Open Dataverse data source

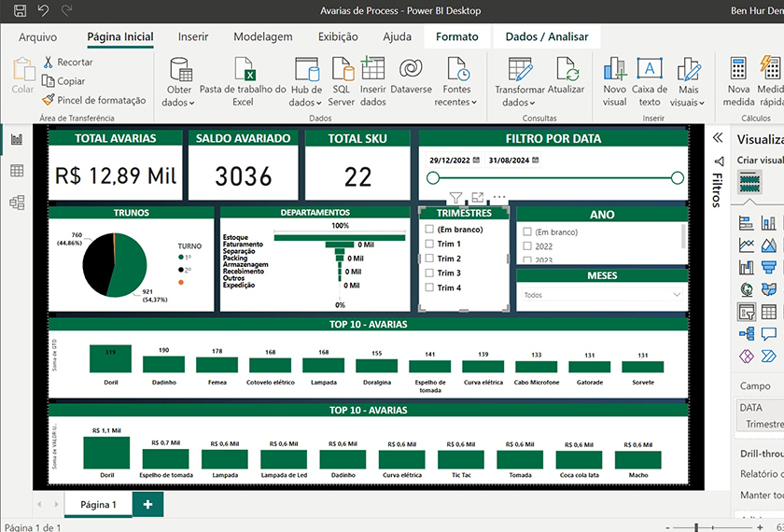click(411, 70)
